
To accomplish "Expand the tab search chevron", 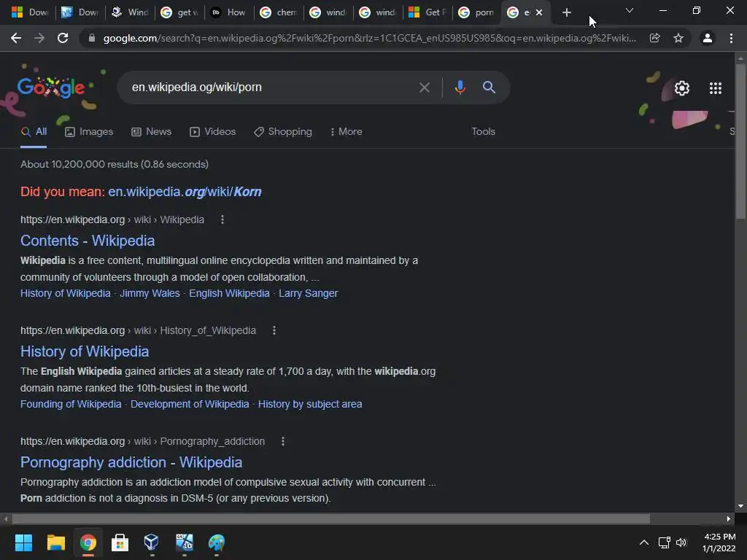I will click(630, 10).
